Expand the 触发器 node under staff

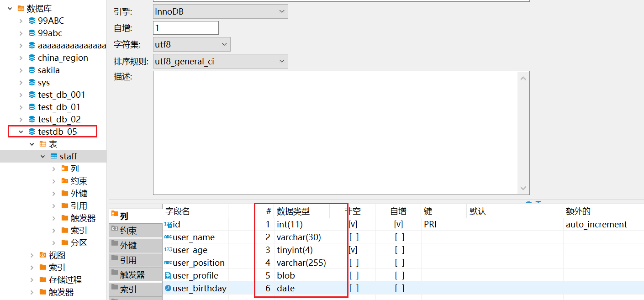(x=54, y=218)
